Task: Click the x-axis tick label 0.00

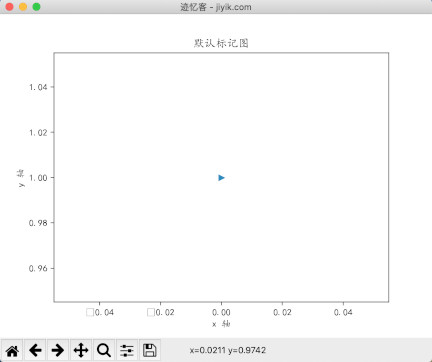Action: (x=221, y=312)
